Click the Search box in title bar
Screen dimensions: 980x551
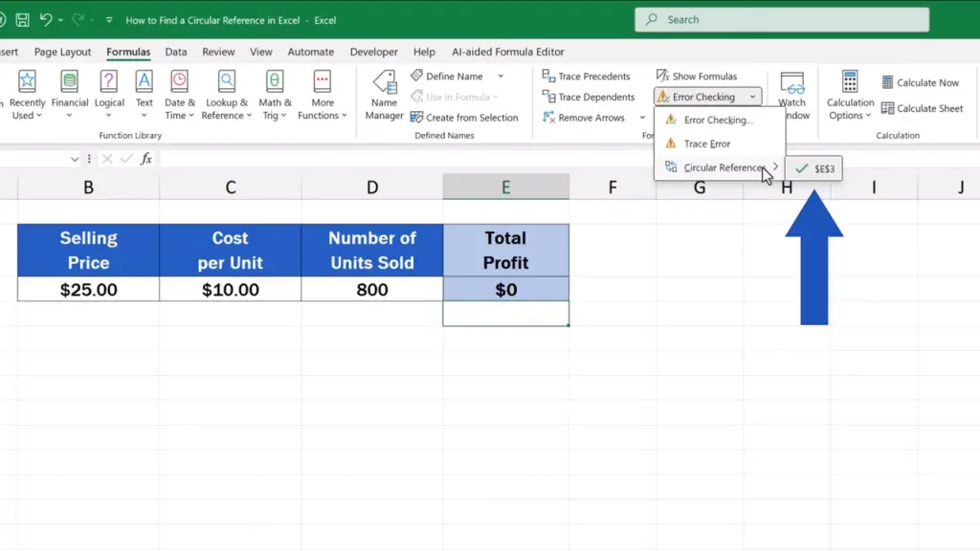click(x=782, y=19)
